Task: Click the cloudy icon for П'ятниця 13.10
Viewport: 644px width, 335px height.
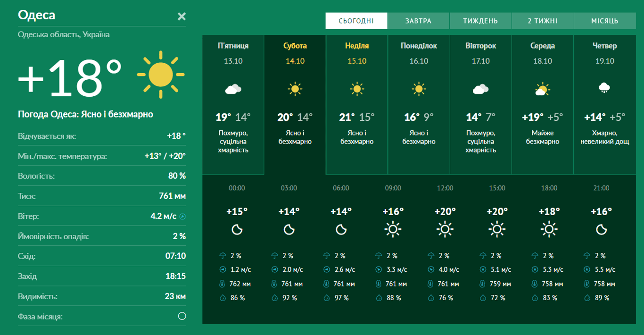Action: (x=233, y=89)
